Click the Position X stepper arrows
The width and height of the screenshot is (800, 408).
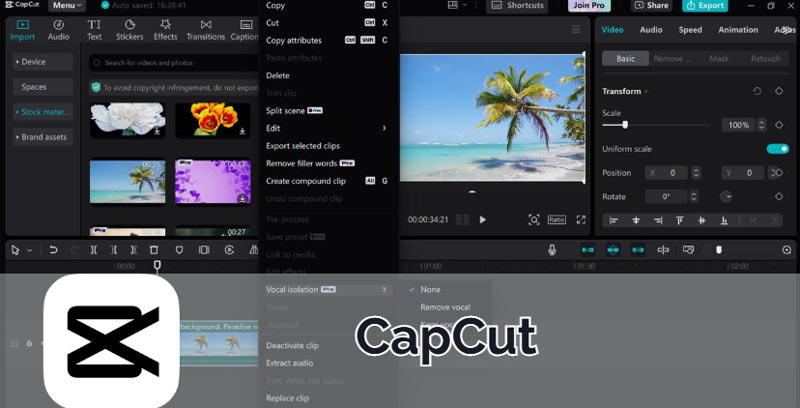(696, 173)
